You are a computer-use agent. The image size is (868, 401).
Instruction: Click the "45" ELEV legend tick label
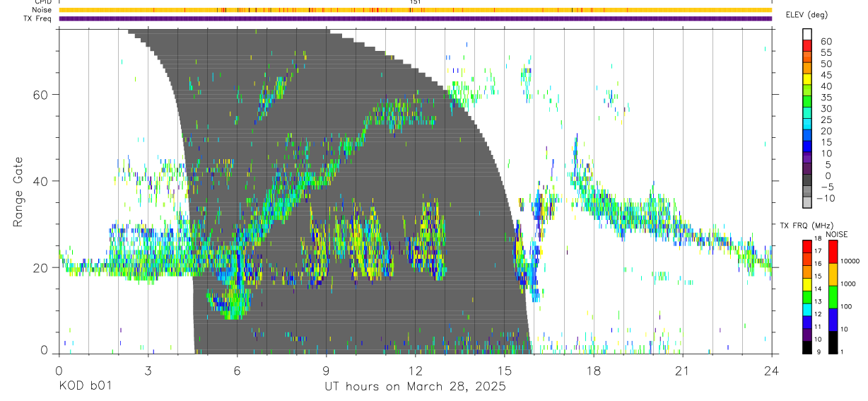click(x=826, y=76)
